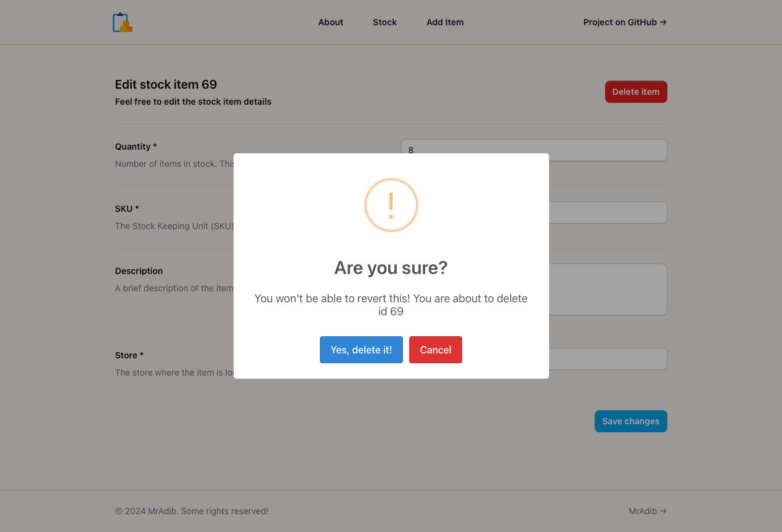
Task: Open the Add Item page
Action: pos(445,22)
